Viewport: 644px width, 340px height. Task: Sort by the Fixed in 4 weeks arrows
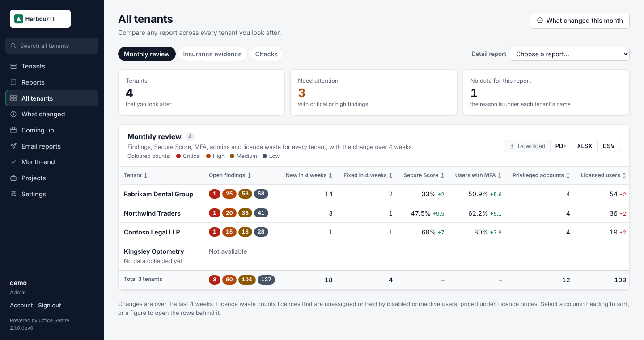pyautogui.click(x=390, y=175)
